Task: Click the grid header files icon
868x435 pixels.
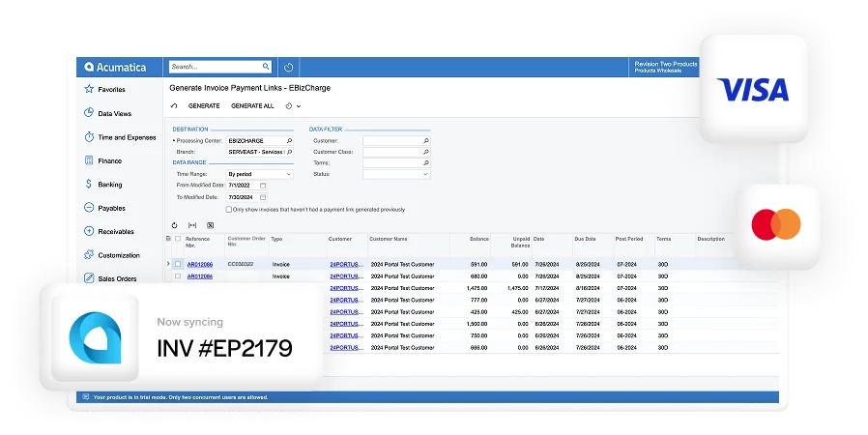Action: pyautogui.click(x=168, y=239)
